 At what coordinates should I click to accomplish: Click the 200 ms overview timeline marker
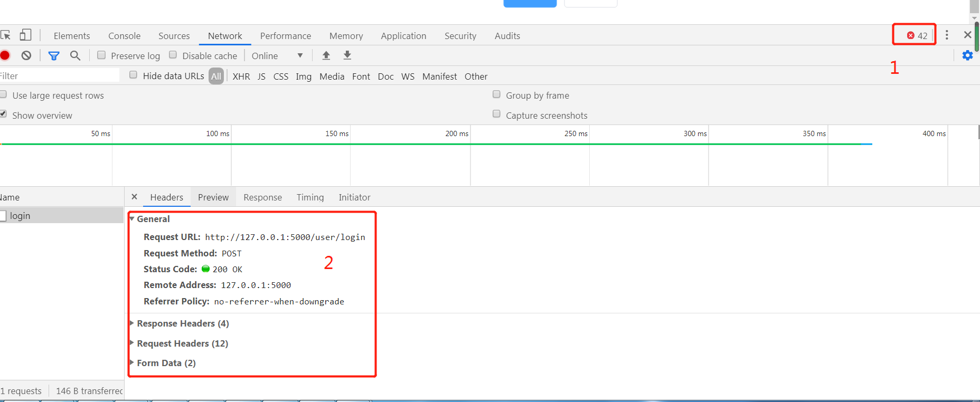(x=457, y=133)
